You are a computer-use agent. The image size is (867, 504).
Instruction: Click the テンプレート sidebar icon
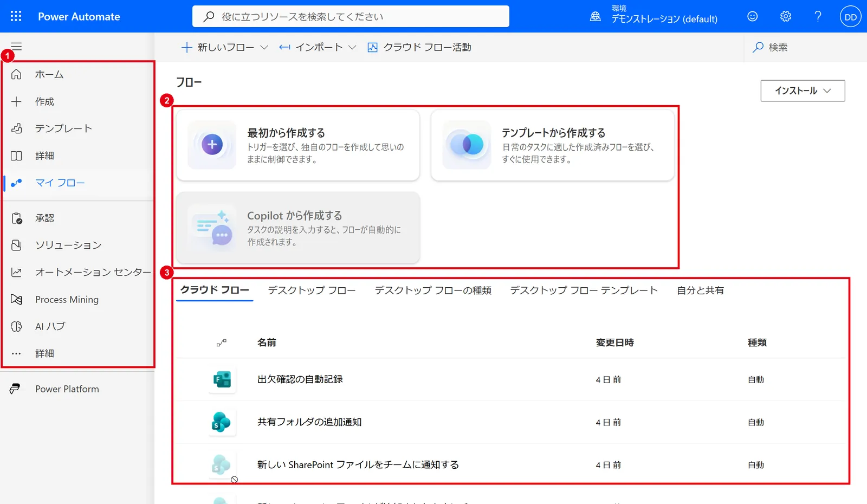point(16,128)
